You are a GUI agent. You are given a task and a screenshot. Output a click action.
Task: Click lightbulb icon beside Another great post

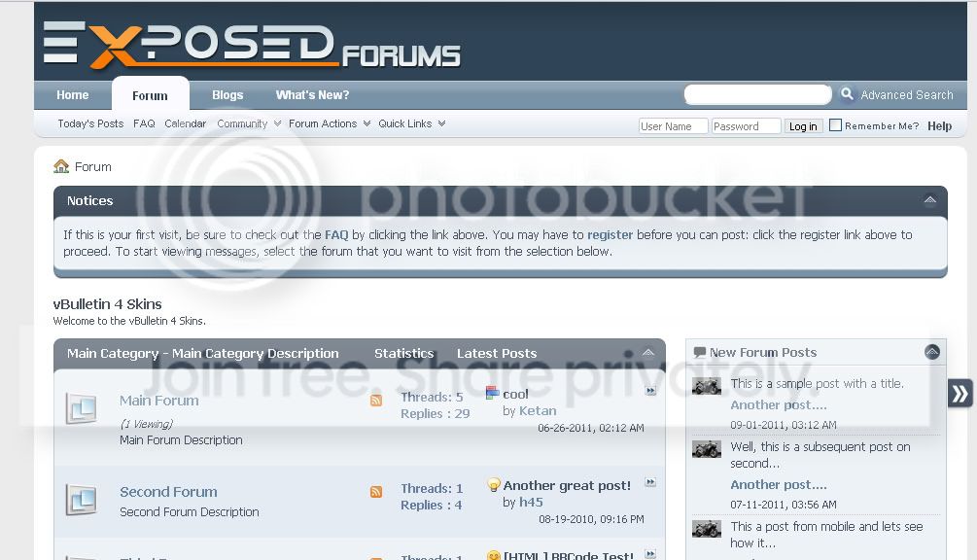pyautogui.click(x=494, y=484)
